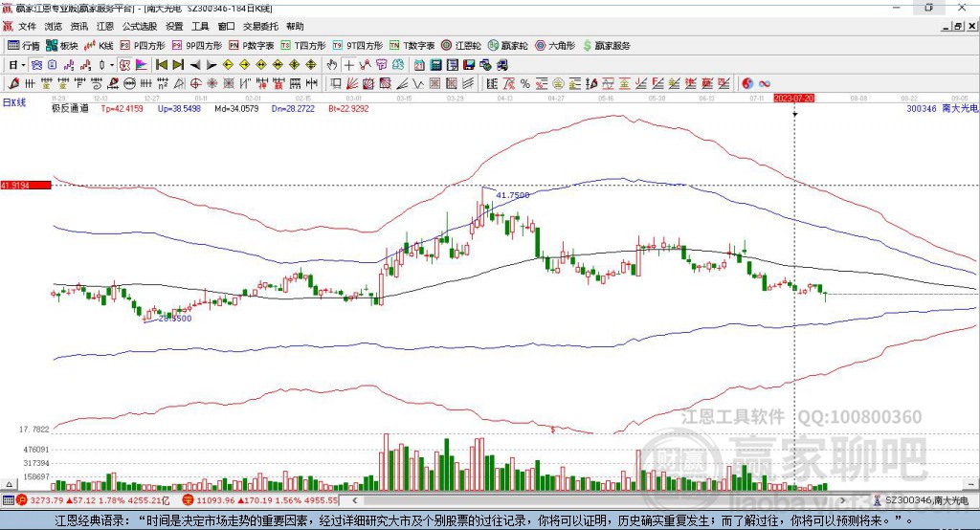
Task: Expand the 日 period dropdown arrow
Action: (x=23, y=65)
